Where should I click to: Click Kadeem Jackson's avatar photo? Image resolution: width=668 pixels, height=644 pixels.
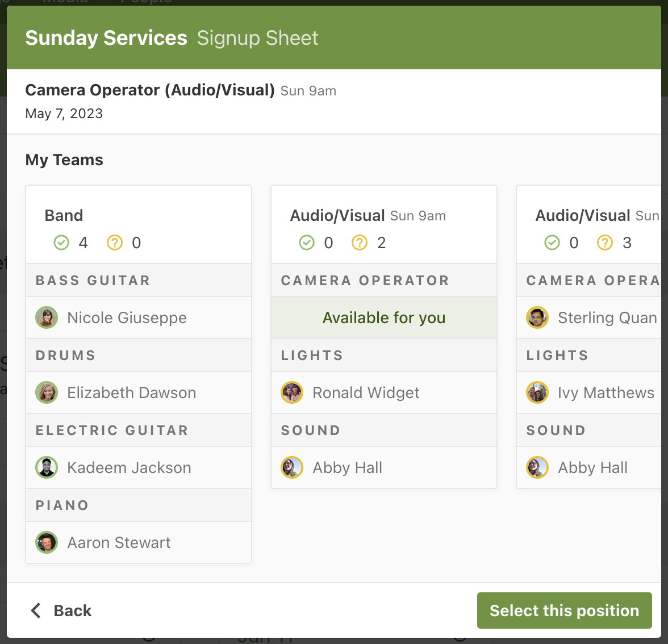tap(47, 467)
